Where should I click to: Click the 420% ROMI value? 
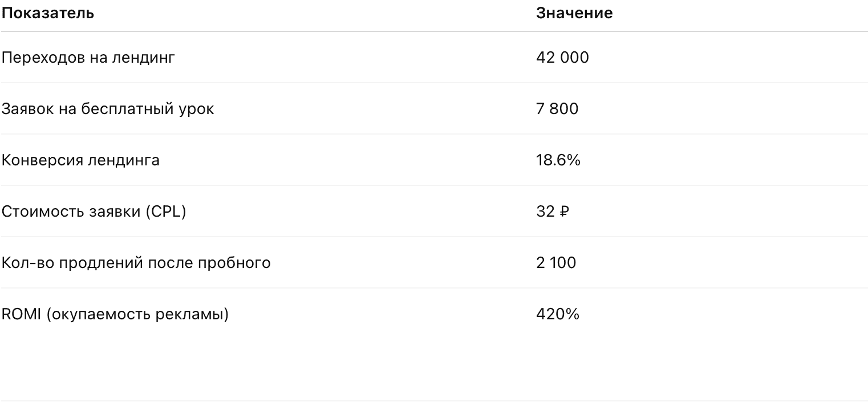(558, 314)
